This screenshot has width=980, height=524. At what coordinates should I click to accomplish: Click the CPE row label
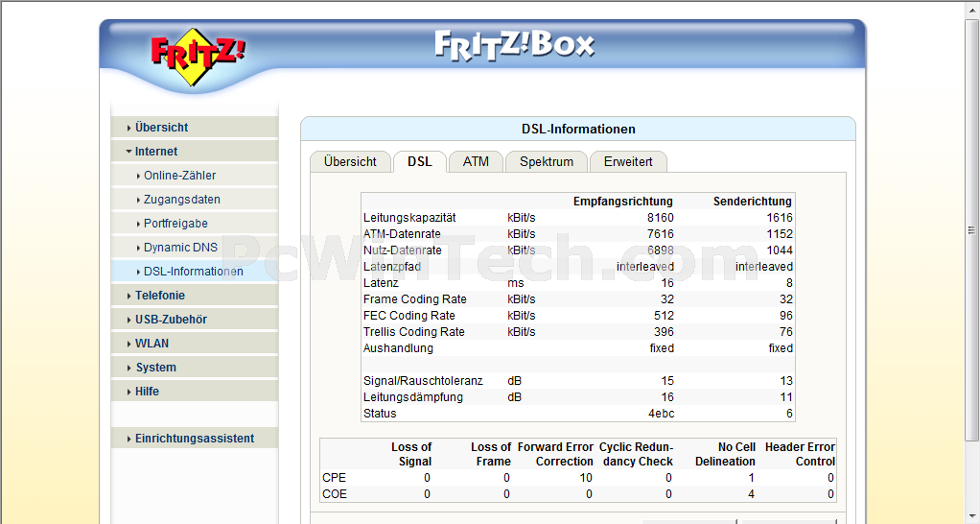click(x=334, y=478)
